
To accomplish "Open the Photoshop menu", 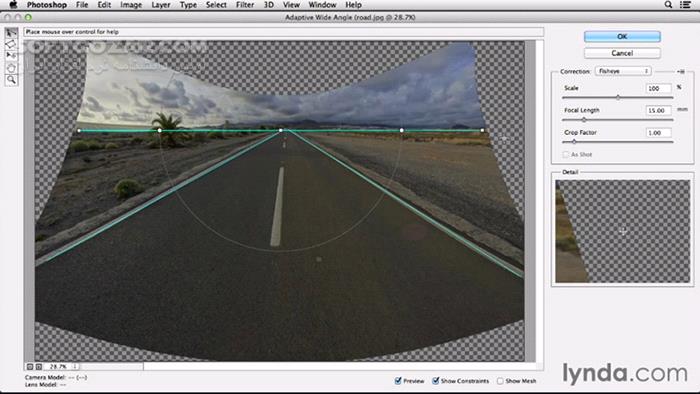I will point(46,5).
